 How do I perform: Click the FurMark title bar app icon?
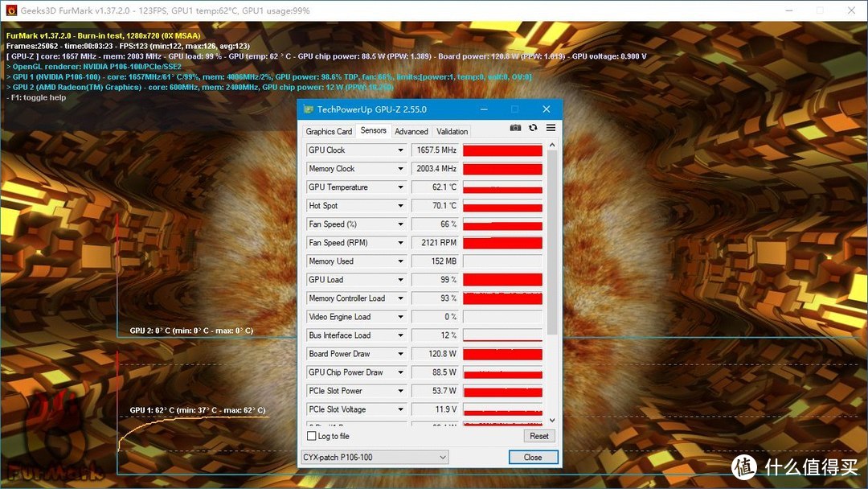click(x=10, y=10)
